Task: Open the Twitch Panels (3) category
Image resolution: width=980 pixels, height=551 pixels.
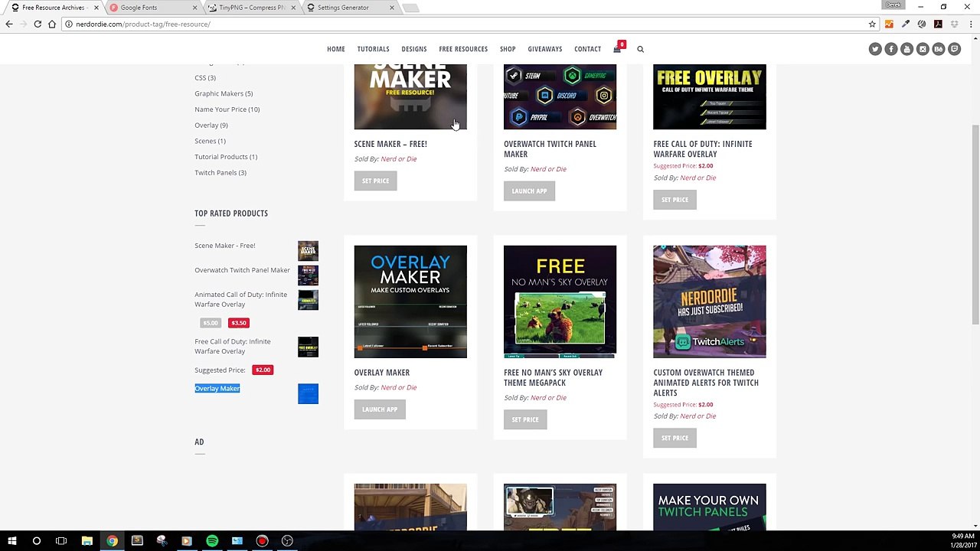Action: coord(220,173)
